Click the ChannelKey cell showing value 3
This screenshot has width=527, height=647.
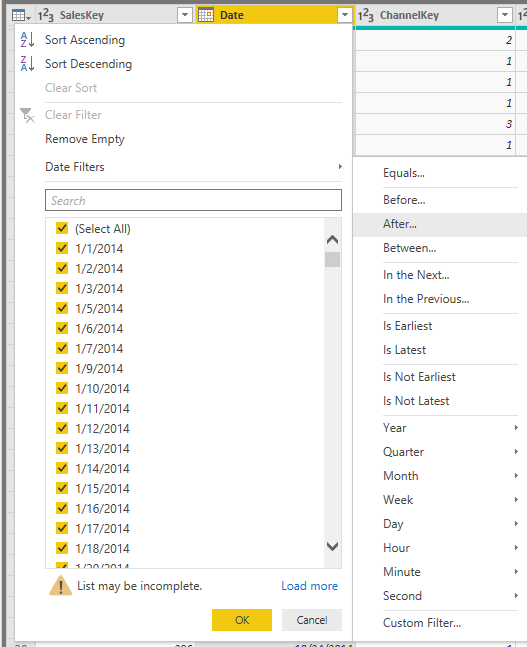(435, 124)
